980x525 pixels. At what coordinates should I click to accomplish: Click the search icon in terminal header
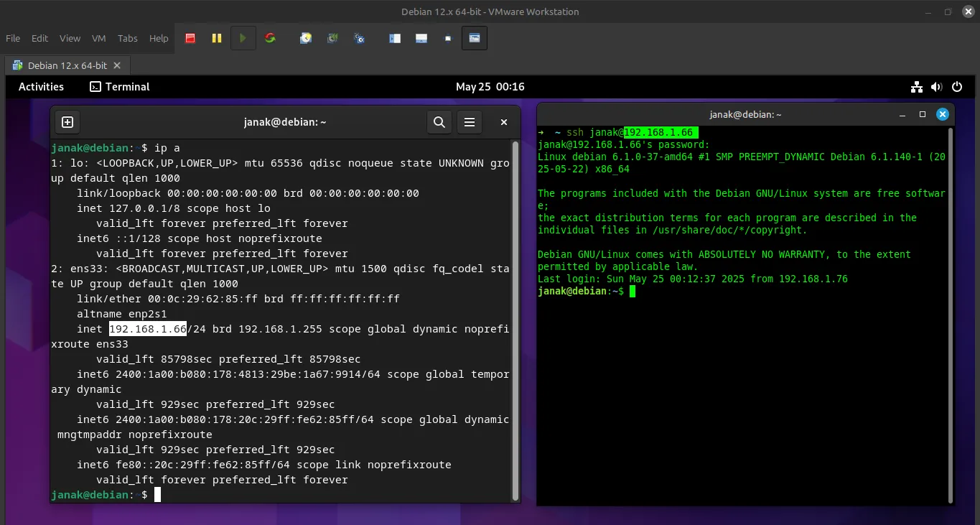pos(439,122)
